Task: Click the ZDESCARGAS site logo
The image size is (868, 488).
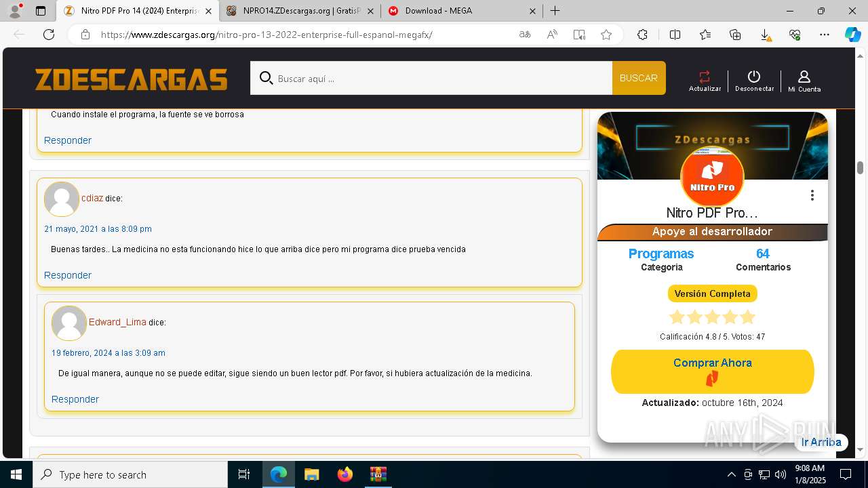Action: tap(131, 79)
